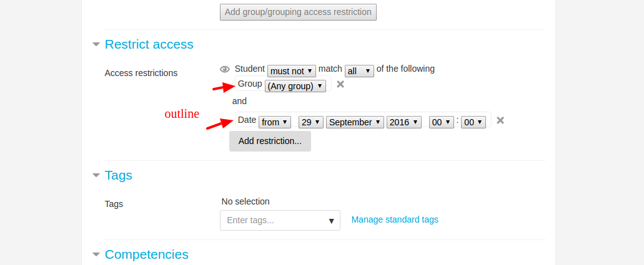Open the Manage standard tags link

[x=395, y=219]
